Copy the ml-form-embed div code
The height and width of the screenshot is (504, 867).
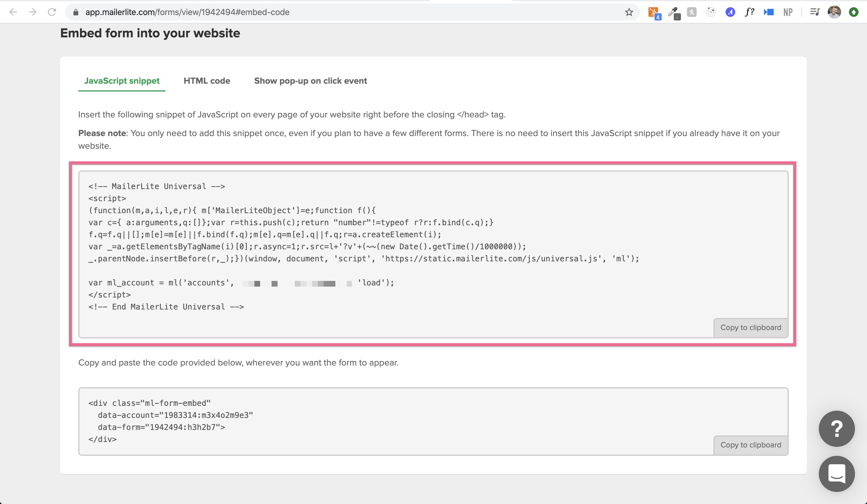click(751, 444)
